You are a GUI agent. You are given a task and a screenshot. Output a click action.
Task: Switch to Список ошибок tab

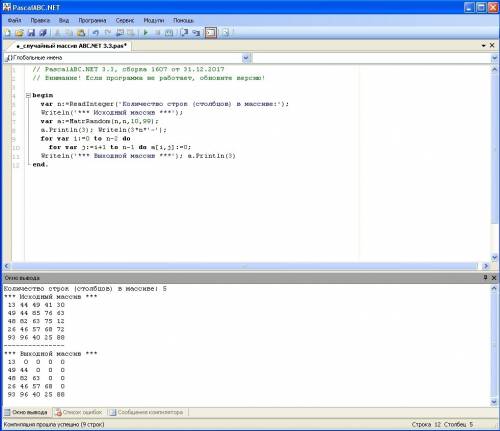[79, 412]
